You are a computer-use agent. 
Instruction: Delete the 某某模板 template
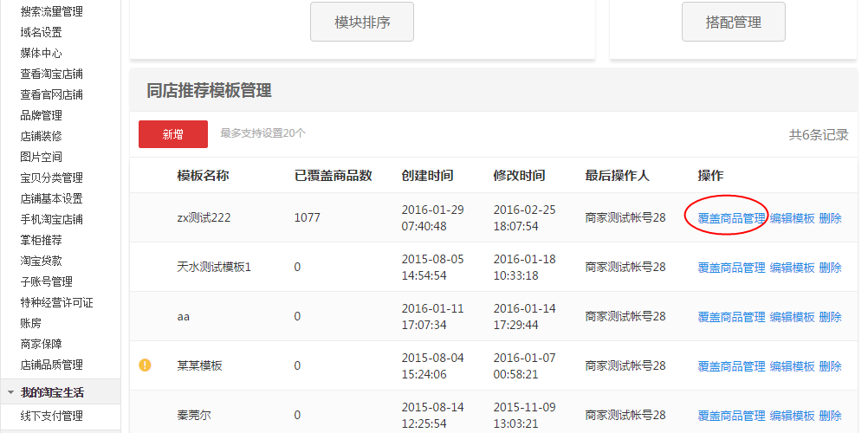point(830,366)
